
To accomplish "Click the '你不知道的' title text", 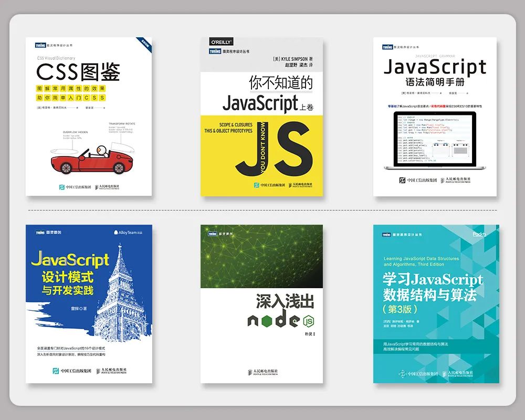I will pyautogui.click(x=280, y=83).
